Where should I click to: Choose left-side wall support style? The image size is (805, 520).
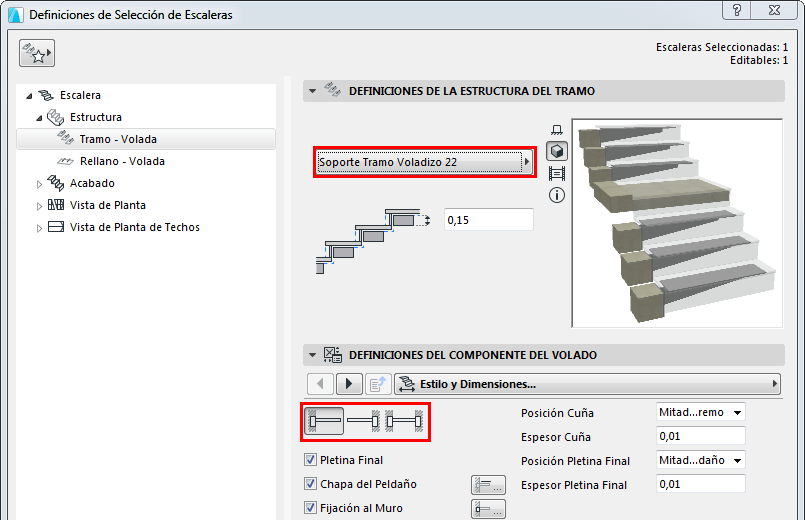(x=324, y=421)
